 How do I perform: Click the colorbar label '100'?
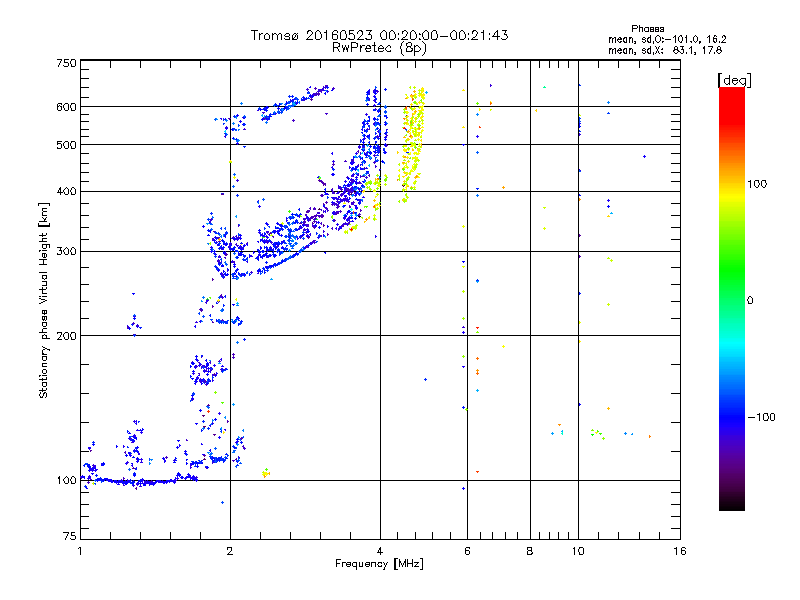pos(757,184)
